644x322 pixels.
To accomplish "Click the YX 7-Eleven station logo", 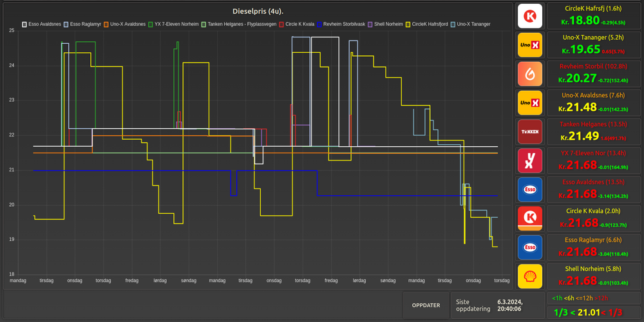I will pos(530,160).
